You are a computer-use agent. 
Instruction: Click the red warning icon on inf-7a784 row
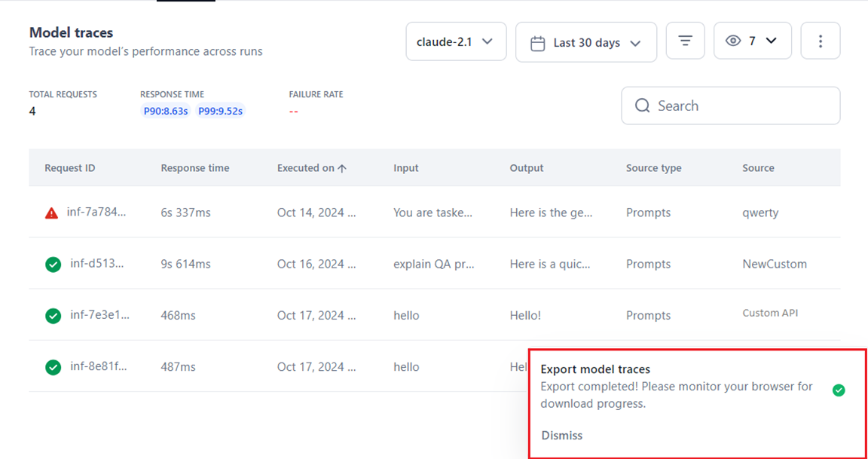pos(51,213)
